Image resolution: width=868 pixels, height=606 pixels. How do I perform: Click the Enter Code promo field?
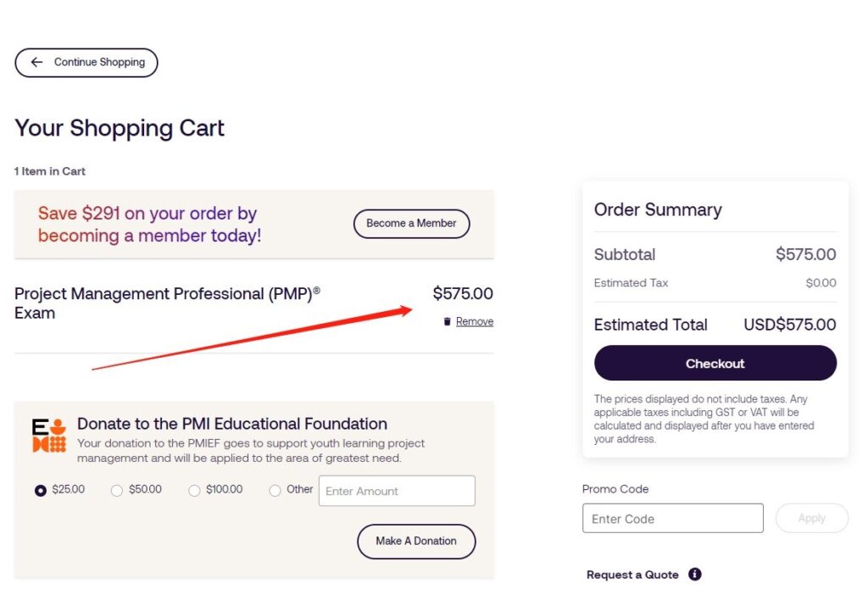click(672, 518)
